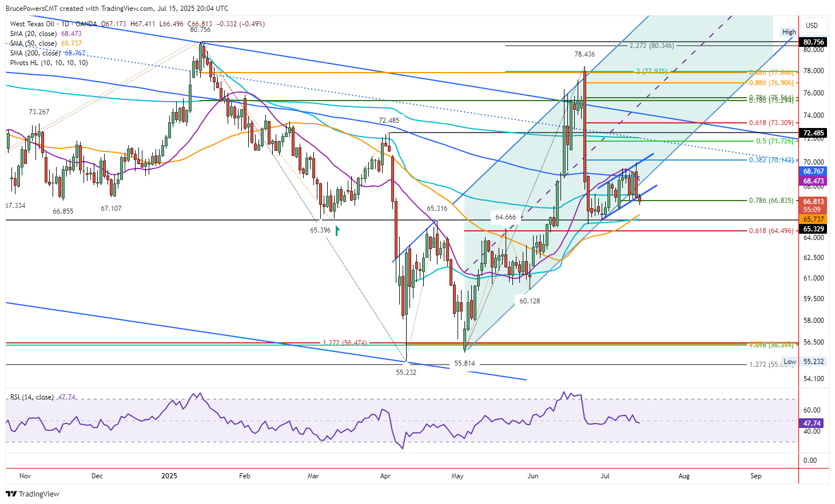
Task: Click the Mar label on time axis
Action: 313,475
